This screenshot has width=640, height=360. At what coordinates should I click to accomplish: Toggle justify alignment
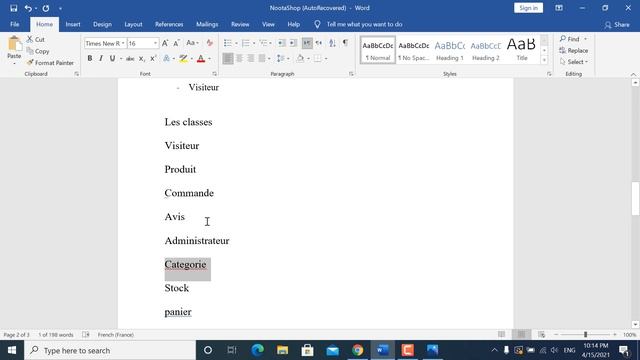262,58
